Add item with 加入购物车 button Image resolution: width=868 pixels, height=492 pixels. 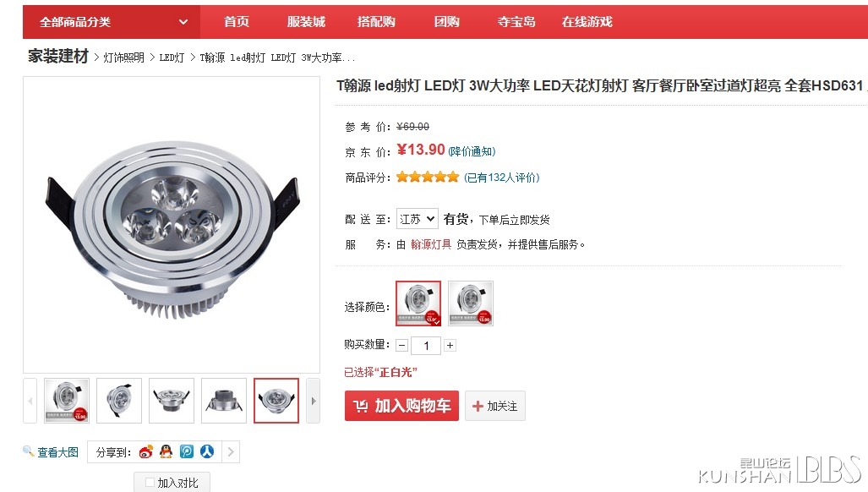(x=401, y=406)
